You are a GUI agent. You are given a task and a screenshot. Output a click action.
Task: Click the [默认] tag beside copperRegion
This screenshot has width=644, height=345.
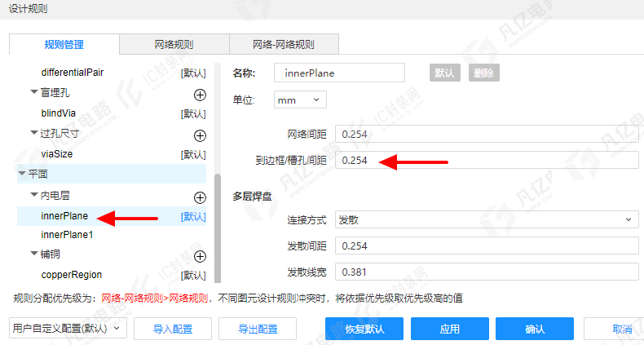193,275
